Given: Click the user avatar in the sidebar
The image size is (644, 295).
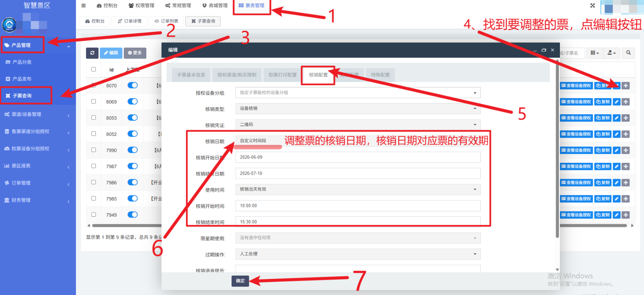Looking at the screenshot, I should click(x=9, y=25).
